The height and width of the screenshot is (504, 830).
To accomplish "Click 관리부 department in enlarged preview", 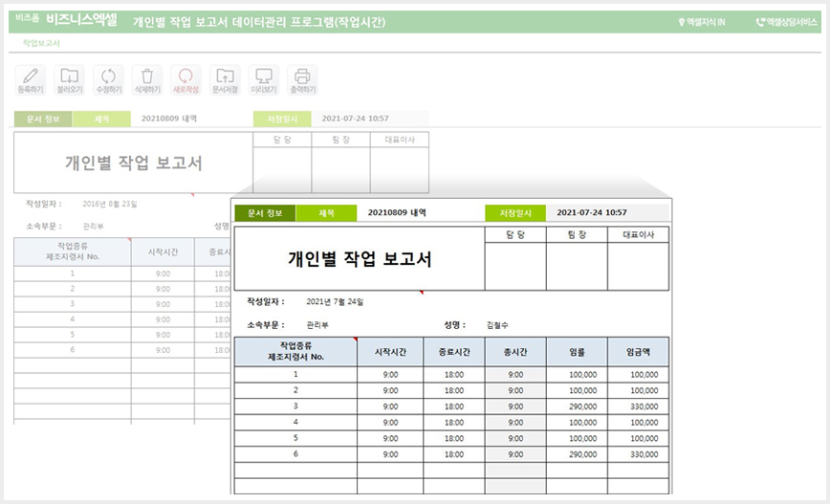I will tap(317, 325).
